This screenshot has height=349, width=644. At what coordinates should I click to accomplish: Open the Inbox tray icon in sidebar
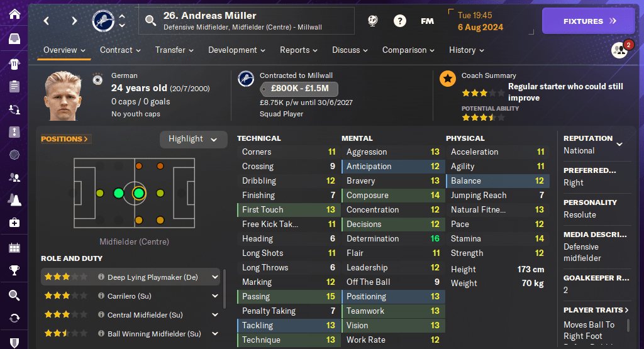[14, 39]
